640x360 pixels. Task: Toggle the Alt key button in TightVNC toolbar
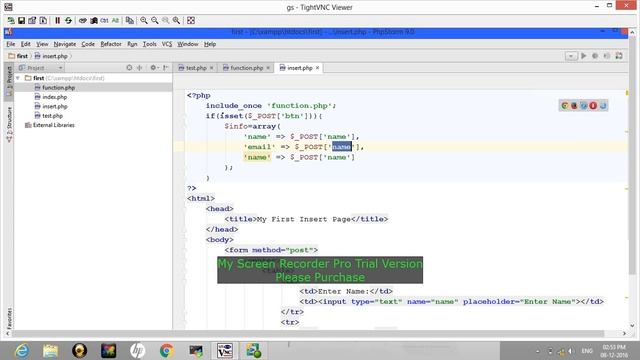coord(115,20)
